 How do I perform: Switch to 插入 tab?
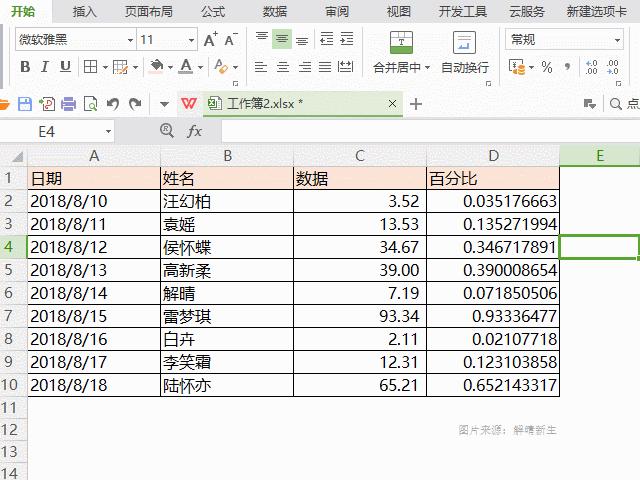pyautogui.click(x=84, y=11)
